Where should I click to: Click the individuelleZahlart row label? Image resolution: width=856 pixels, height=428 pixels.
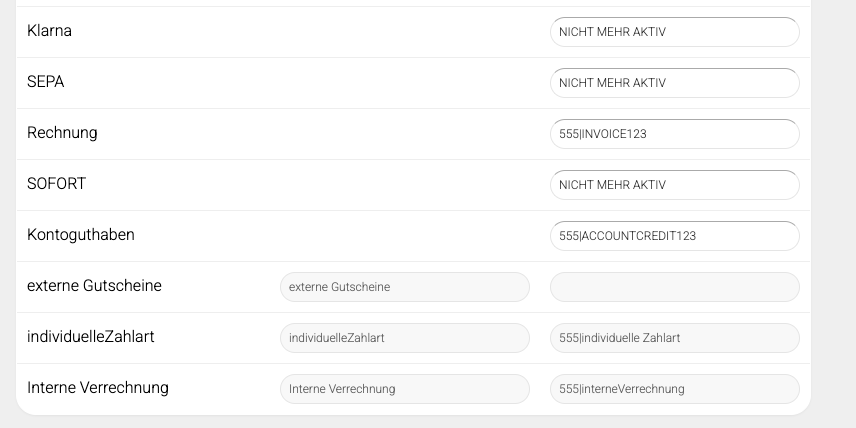pos(90,337)
